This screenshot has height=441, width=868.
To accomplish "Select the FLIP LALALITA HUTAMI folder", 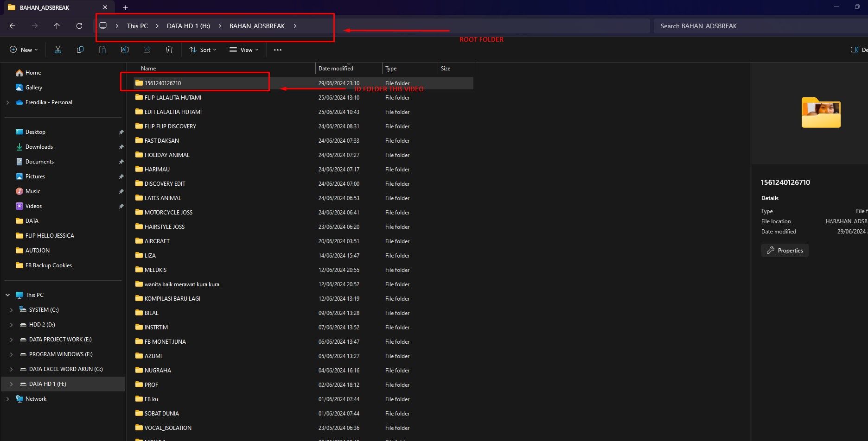I will click(172, 98).
